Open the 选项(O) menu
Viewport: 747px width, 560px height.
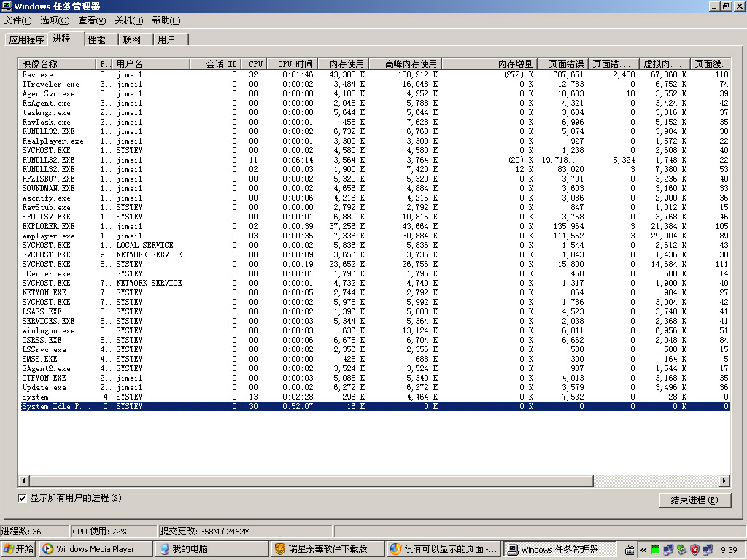click(x=55, y=20)
